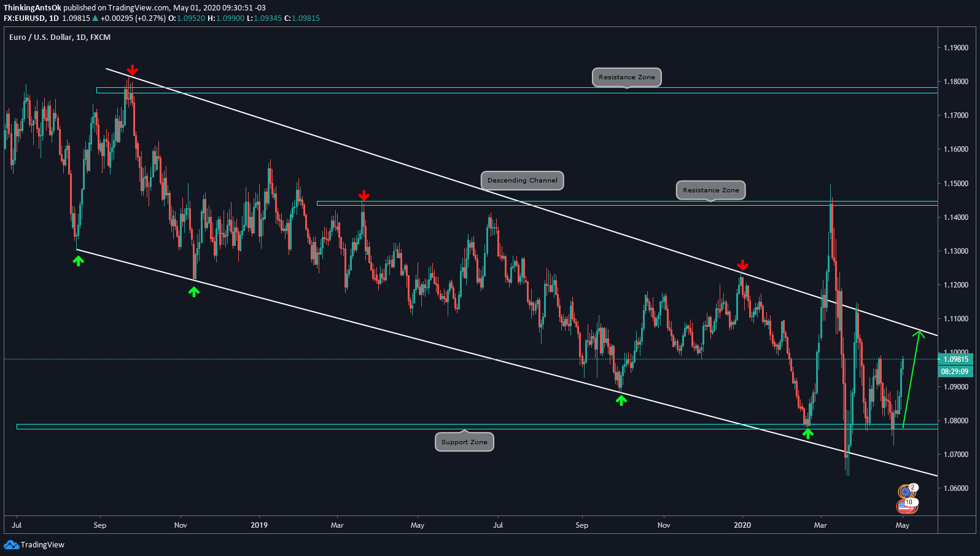The image size is (980, 556).
Task: Click the Mar label following 2019 on time axis
Action: [x=337, y=525]
